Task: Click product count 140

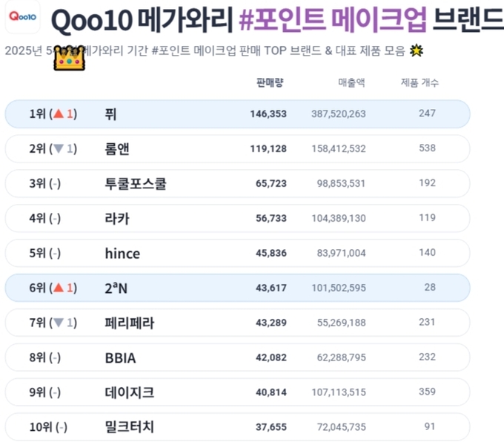Action: coord(427,253)
